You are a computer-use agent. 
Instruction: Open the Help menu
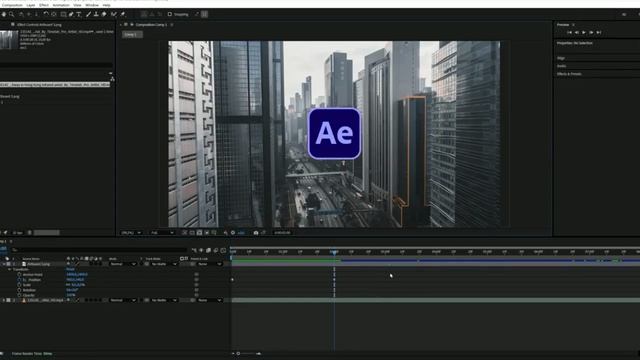107,5
